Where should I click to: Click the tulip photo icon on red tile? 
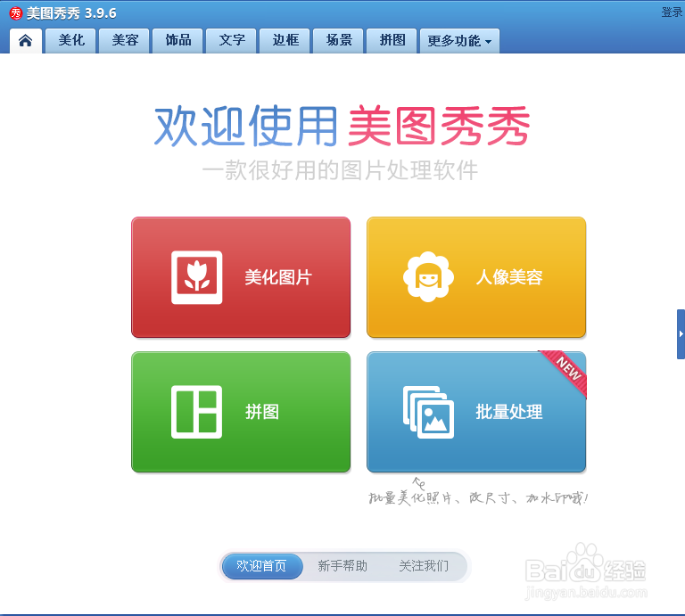[x=196, y=277]
